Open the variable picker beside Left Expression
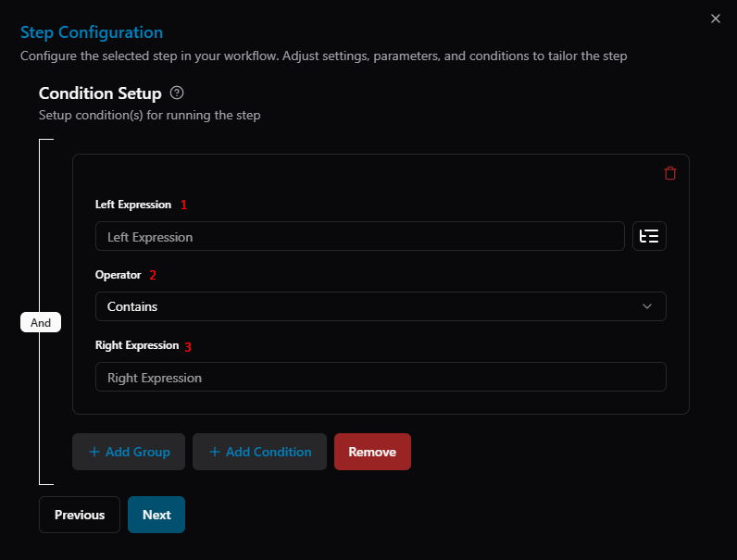 tap(649, 236)
